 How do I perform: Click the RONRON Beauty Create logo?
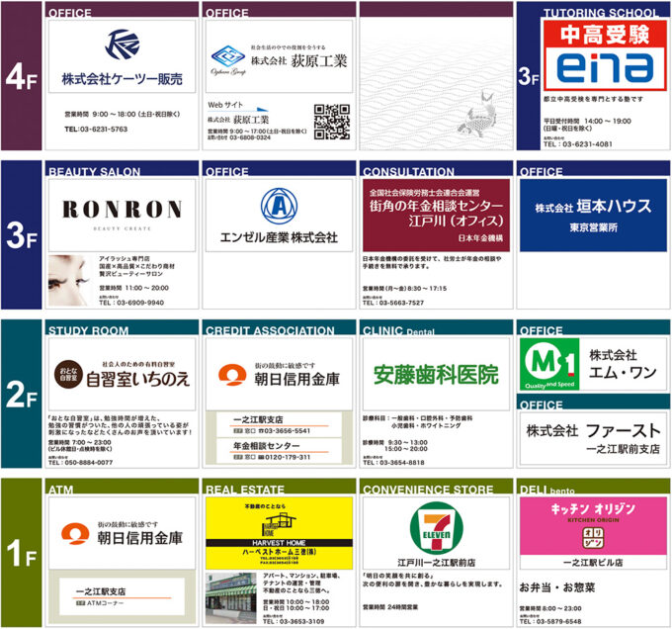123,216
